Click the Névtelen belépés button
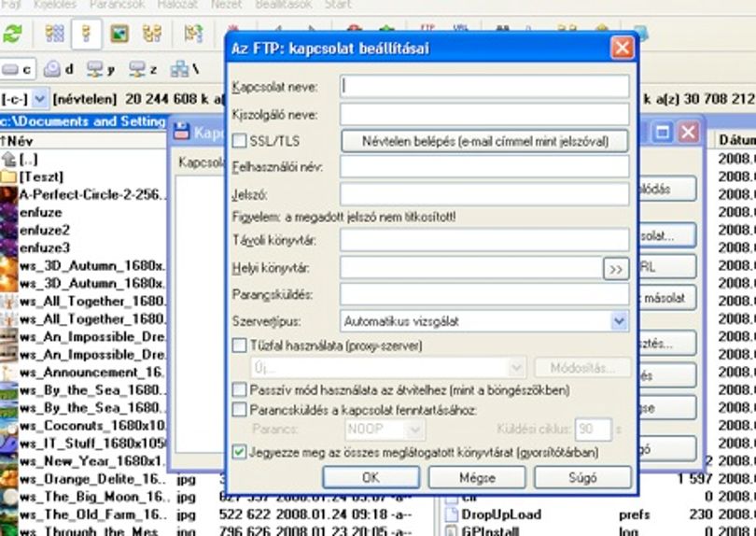This screenshot has height=536, width=756. pos(484,141)
